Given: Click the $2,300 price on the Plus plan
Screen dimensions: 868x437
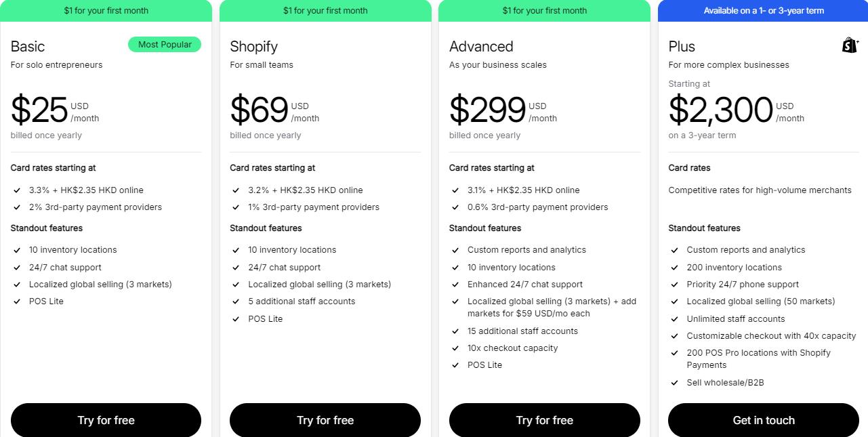Looking at the screenshot, I should coord(720,110).
